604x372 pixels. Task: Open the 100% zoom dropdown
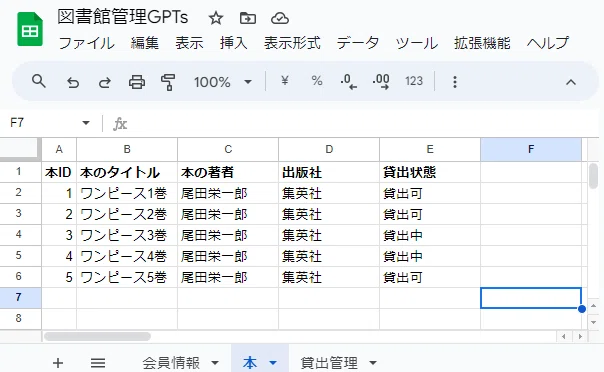point(223,82)
